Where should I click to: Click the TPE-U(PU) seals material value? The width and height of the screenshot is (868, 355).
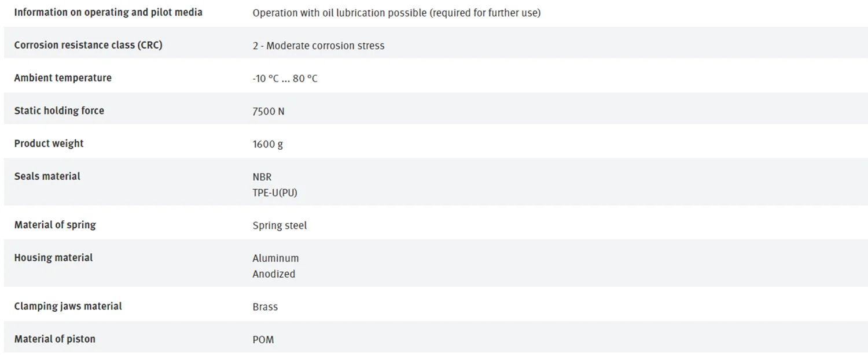(x=275, y=193)
